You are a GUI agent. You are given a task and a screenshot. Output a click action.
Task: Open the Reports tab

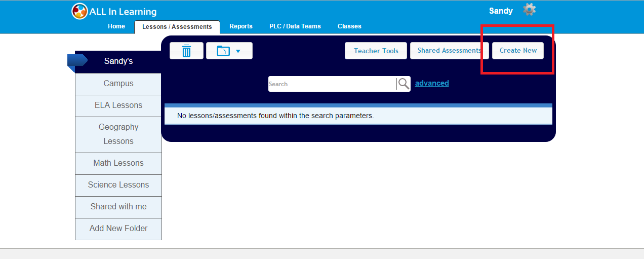(x=241, y=26)
